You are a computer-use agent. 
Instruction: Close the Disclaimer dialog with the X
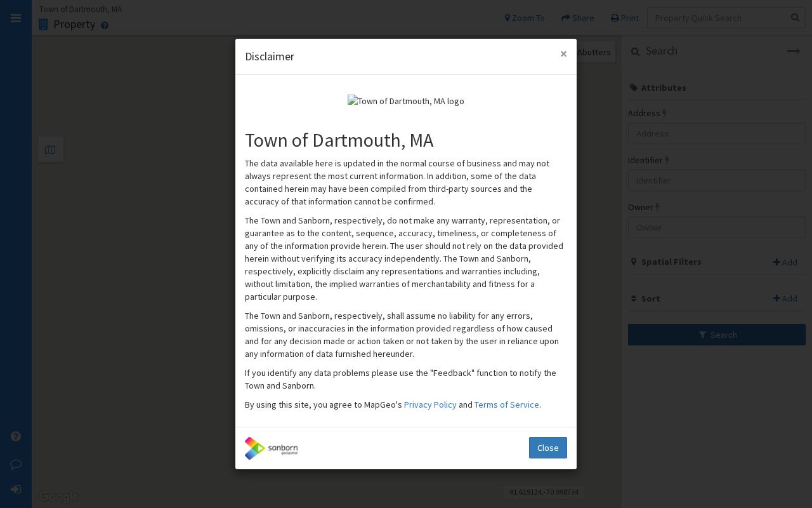coord(563,54)
